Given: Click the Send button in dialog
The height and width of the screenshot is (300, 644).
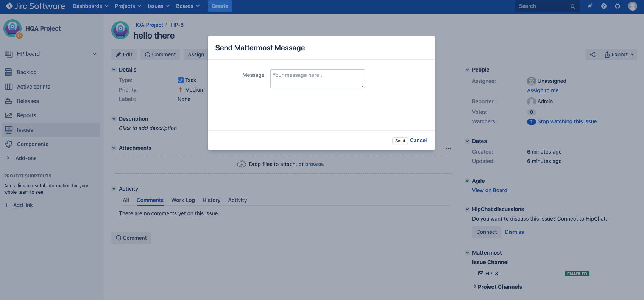Looking at the screenshot, I should point(400,141).
